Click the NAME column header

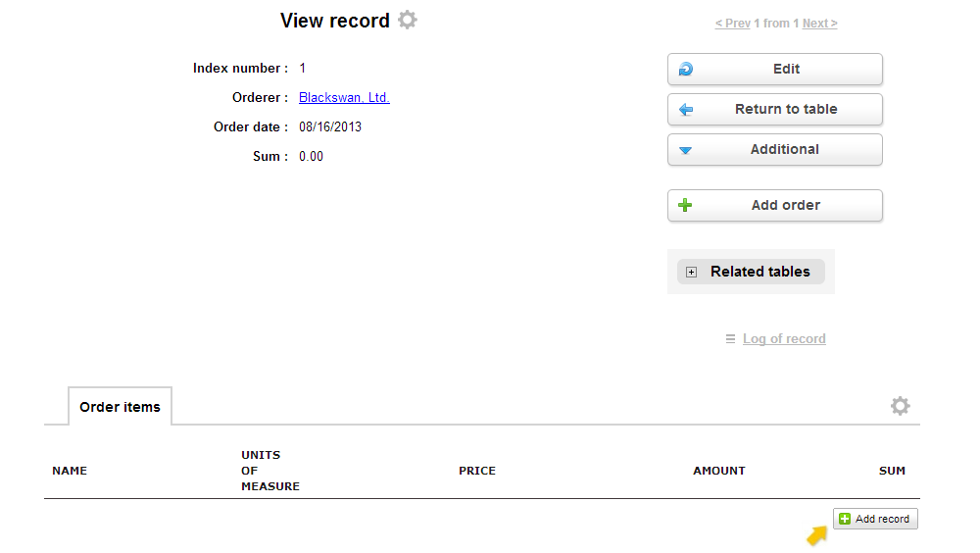(70, 471)
